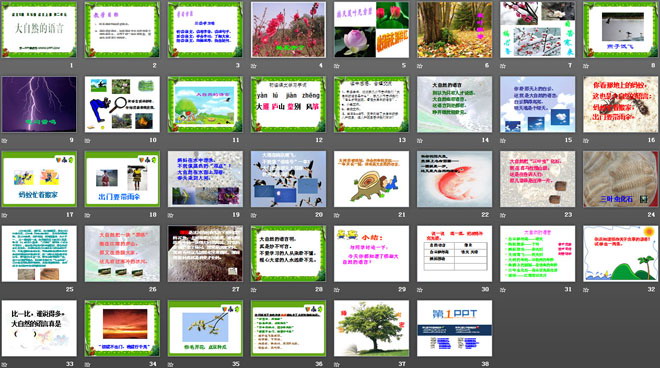Click the animation star under slide 23
Viewport: 660px width, 368px height.
[x=503, y=215]
